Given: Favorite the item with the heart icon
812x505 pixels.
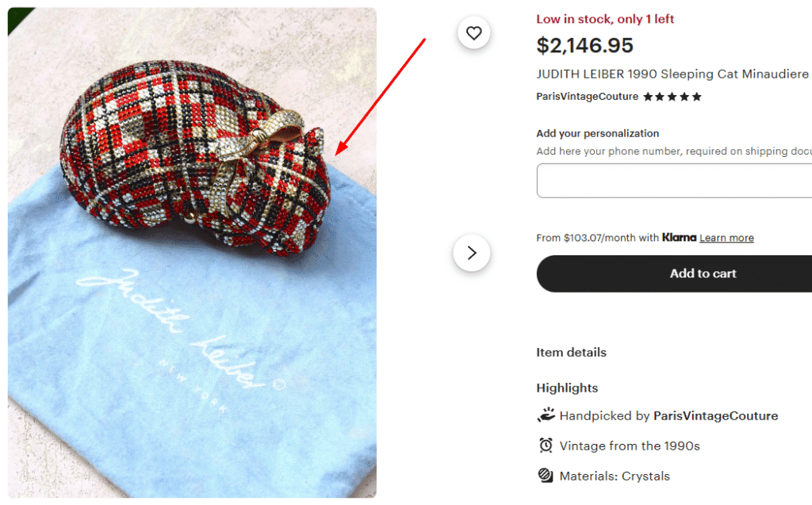Looking at the screenshot, I should 473,33.
